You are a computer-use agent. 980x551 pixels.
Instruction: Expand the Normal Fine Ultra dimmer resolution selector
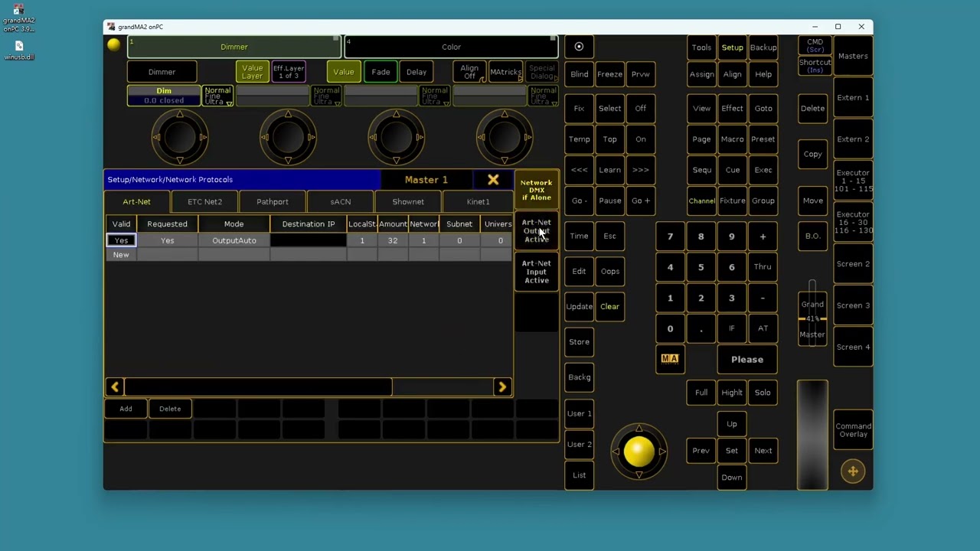217,96
